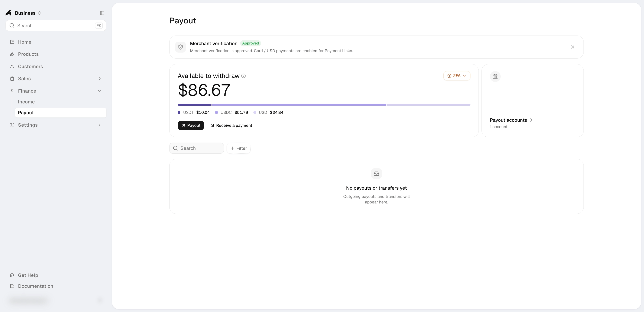The width and height of the screenshot is (644, 312).
Task: Click the payouts Search input
Action: [197, 148]
